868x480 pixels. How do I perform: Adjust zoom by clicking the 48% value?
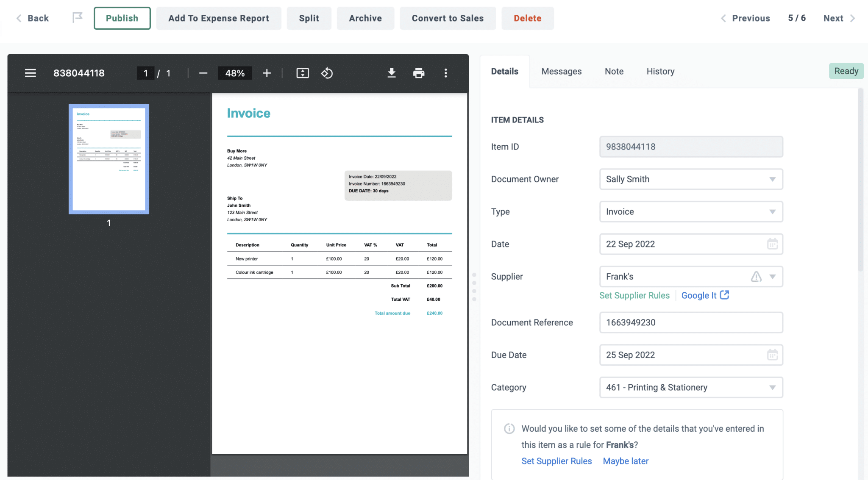click(235, 72)
